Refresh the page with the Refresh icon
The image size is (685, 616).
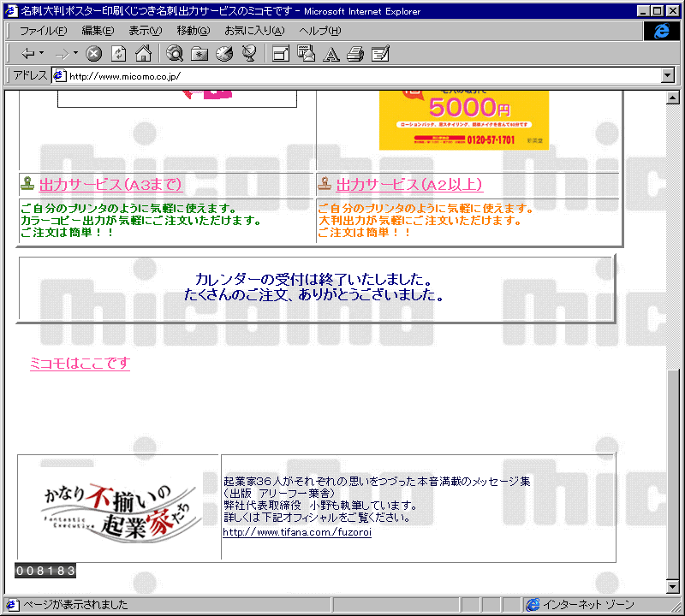118,54
